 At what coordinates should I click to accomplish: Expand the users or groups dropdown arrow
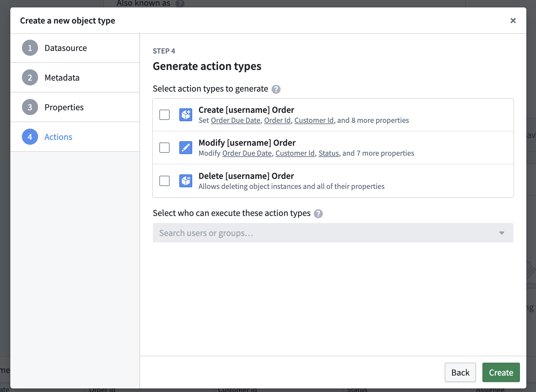point(501,233)
